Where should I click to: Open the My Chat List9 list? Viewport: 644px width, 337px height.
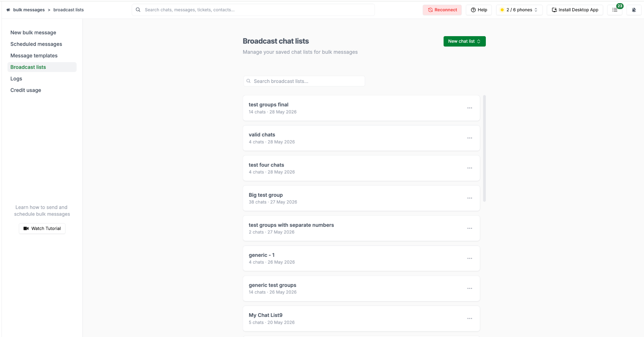(x=361, y=319)
